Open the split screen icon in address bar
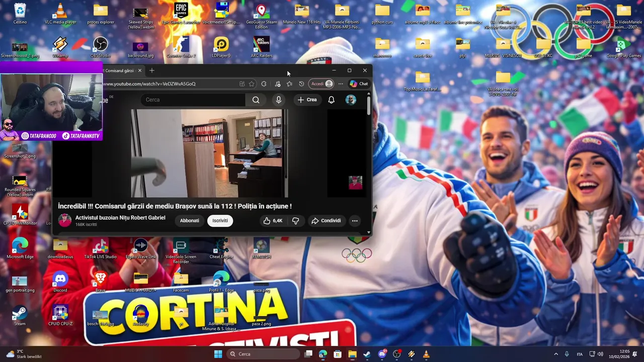This screenshot has width=644, height=362. click(x=242, y=84)
